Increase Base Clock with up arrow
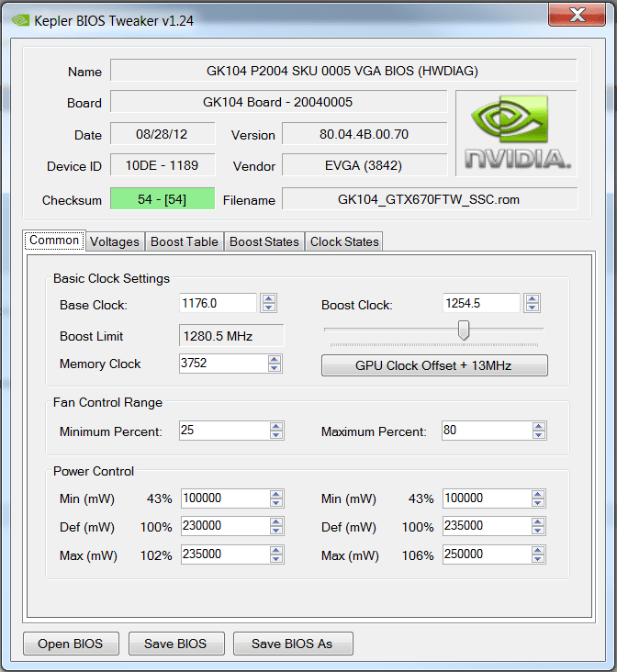The width and height of the screenshot is (617, 672). point(269,299)
